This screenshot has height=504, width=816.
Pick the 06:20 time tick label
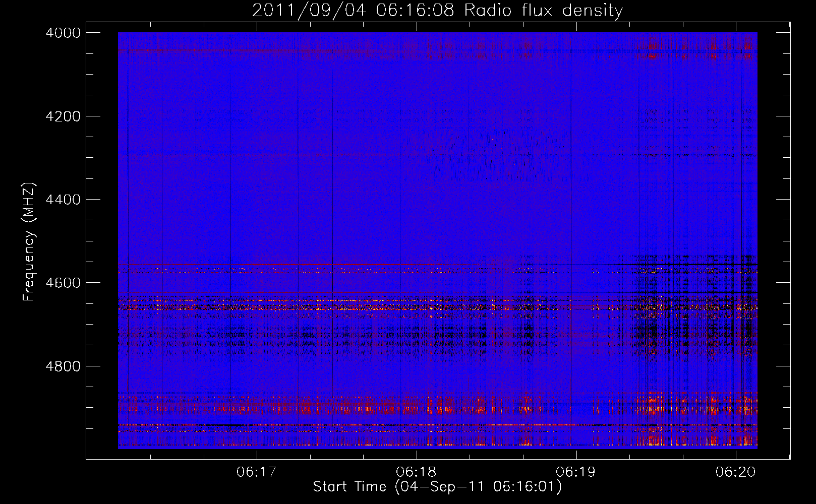click(x=736, y=472)
